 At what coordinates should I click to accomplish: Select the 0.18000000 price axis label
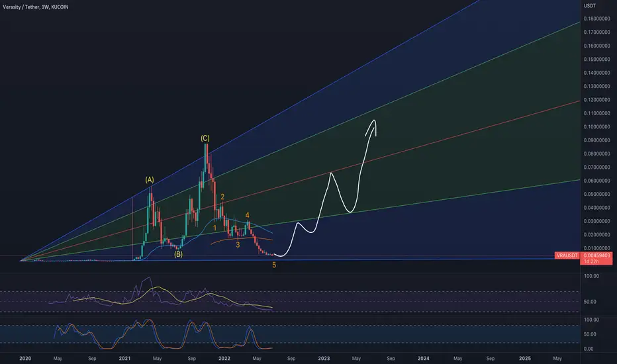596,19
